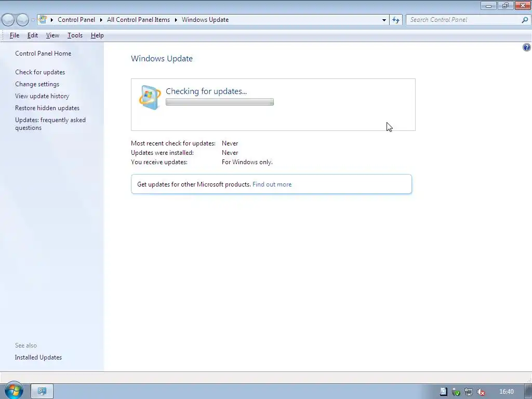532x399 pixels.
Task: Click Find out more link
Action: click(272, 184)
